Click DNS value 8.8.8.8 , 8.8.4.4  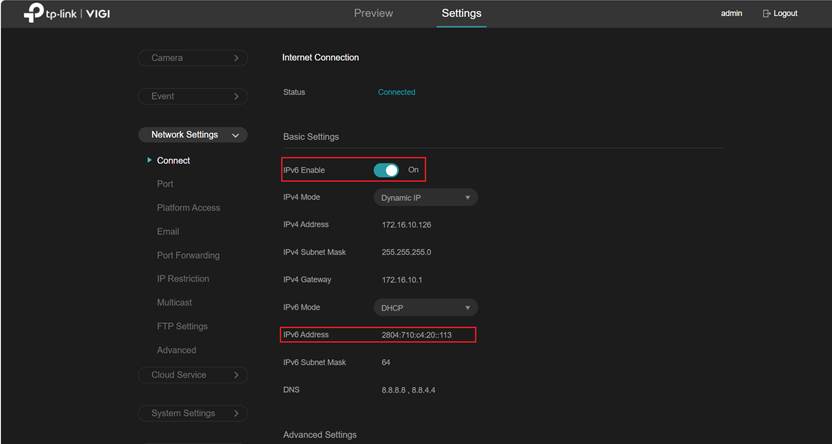click(409, 390)
